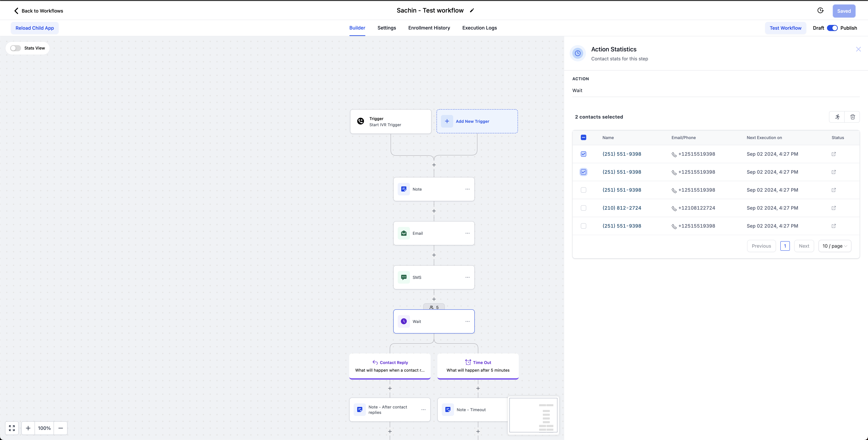The height and width of the screenshot is (440, 868).
Task: Switch to the Enrollment History tab
Action: 429,28
